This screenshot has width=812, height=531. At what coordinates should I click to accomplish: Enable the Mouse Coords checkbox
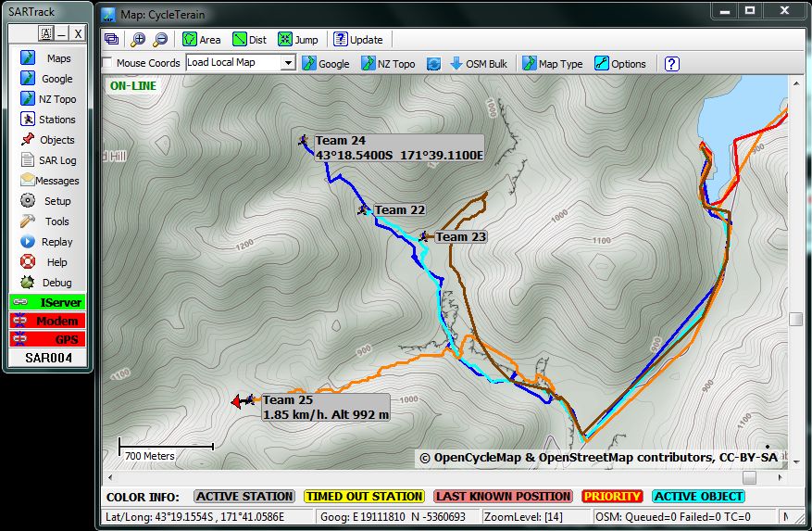tap(107, 64)
